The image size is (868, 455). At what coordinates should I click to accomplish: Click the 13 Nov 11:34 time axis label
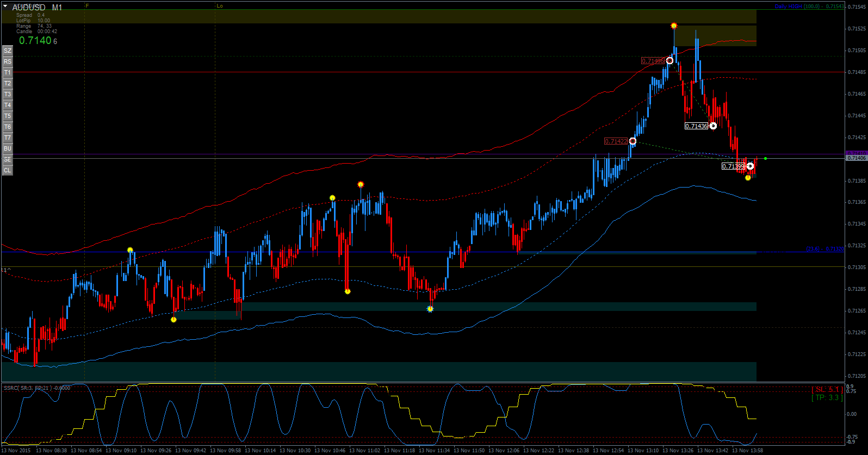434,450
